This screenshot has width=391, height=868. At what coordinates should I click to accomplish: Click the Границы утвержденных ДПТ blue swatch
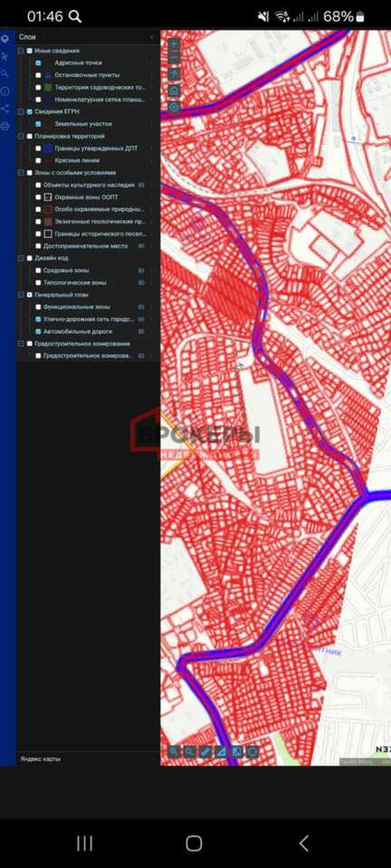[x=48, y=148]
